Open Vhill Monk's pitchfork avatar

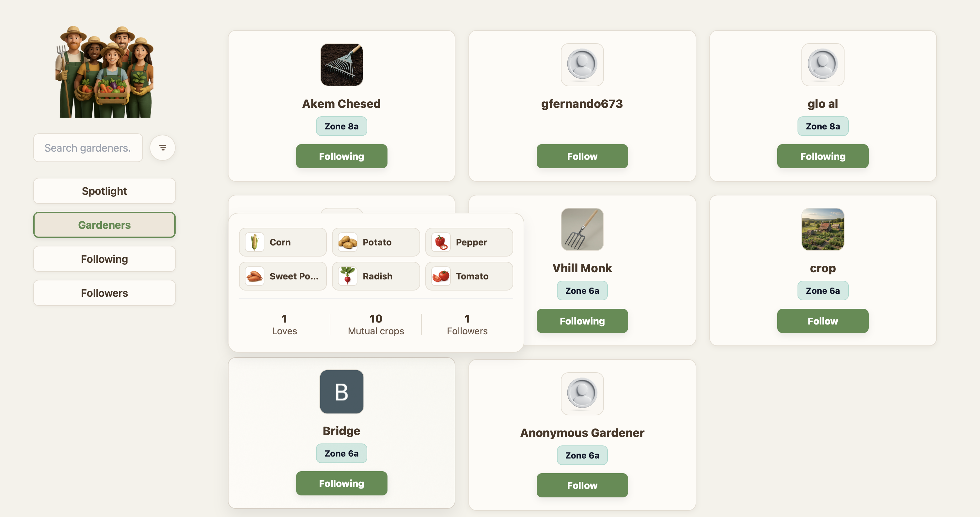582,229
